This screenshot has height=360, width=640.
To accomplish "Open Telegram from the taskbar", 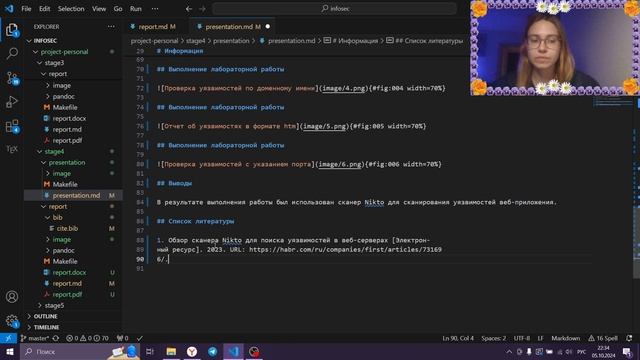I will 213,351.
